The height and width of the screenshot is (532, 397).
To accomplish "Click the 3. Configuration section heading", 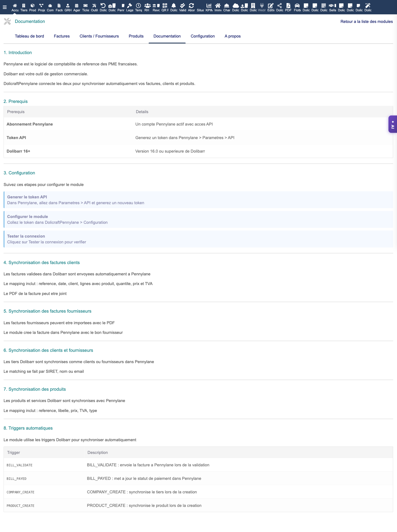I will tap(19, 173).
